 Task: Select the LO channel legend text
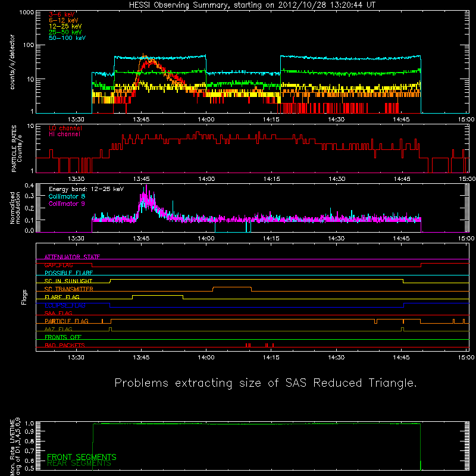[x=65, y=128]
